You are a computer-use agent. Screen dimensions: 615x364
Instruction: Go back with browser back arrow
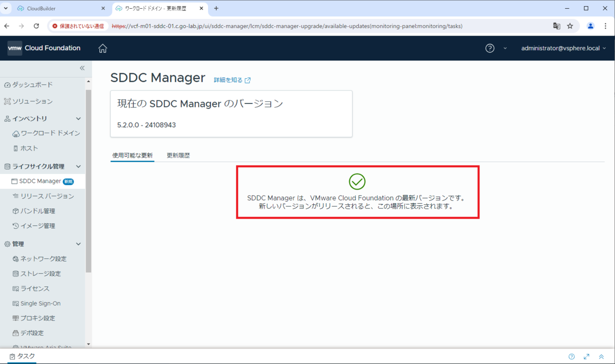[7, 26]
